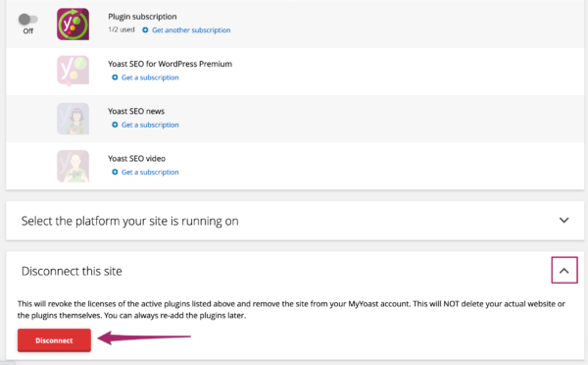Click the Yoast SEO for WordPress Premium icon
588x365 pixels.
tap(73, 71)
